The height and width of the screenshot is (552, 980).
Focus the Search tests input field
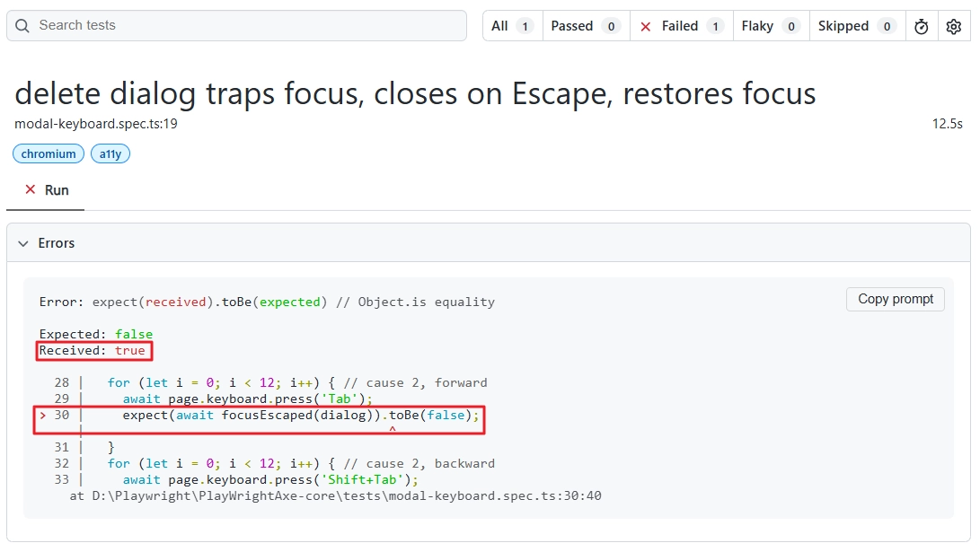(x=237, y=26)
